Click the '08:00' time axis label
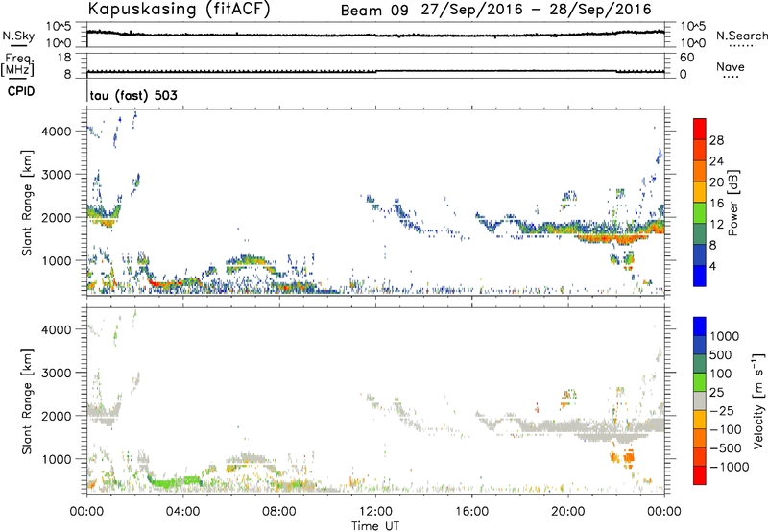The height and width of the screenshot is (532, 768). 279,512
